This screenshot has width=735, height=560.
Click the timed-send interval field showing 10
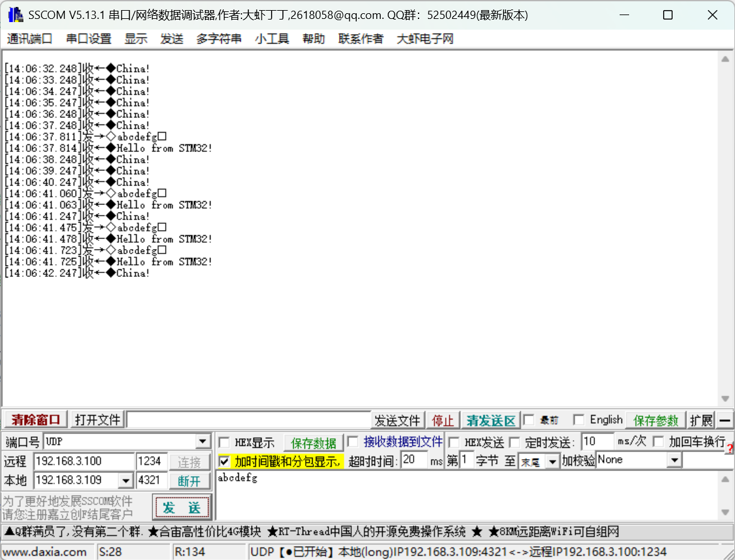pyautogui.click(x=597, y=441)
